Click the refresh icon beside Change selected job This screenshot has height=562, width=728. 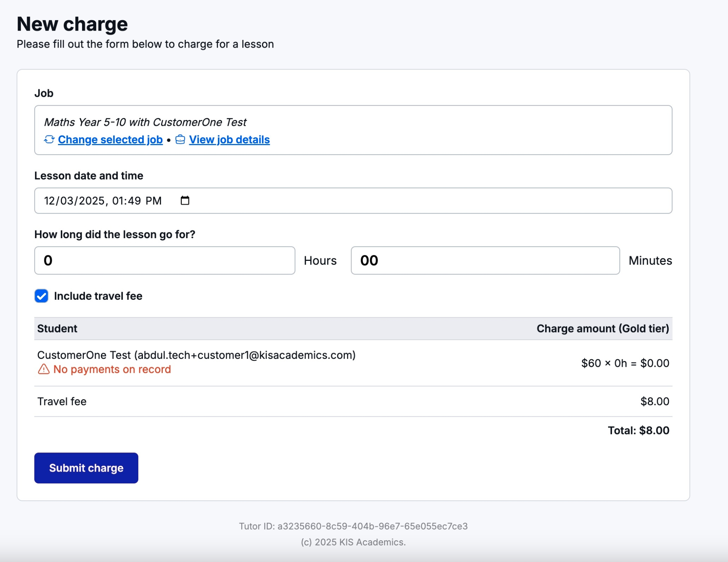pyautogui.click(x=49, y=139)
